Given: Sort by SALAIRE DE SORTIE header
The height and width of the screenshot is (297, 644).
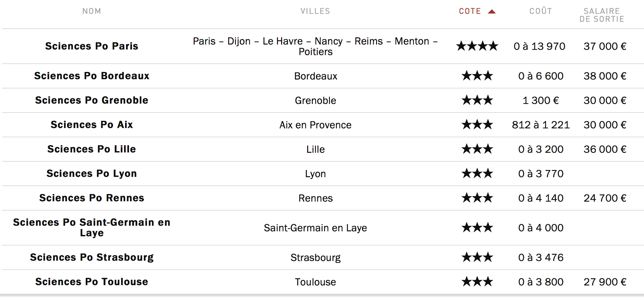Looking at the screenshot, I should coord(602,15).
